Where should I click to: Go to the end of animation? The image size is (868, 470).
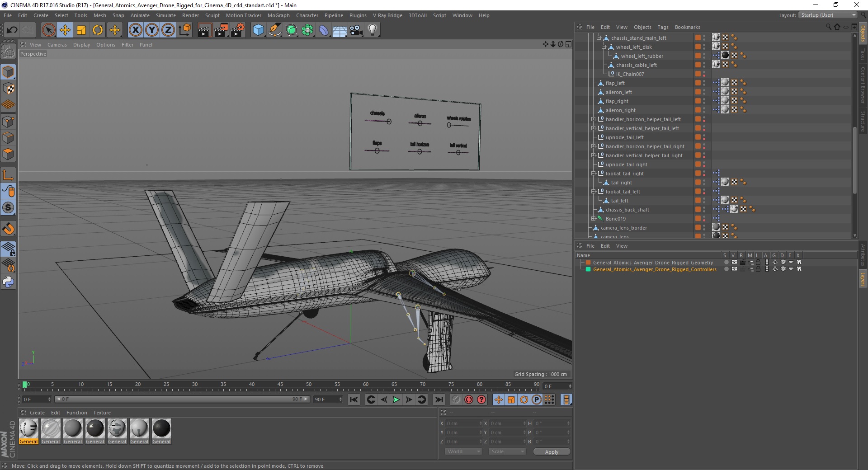pos(439,399)
